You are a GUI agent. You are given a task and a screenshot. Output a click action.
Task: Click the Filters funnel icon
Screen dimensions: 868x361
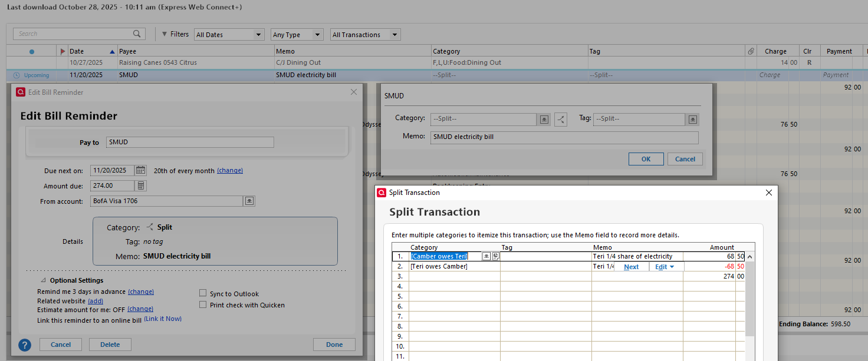click(x=165, y=34)
